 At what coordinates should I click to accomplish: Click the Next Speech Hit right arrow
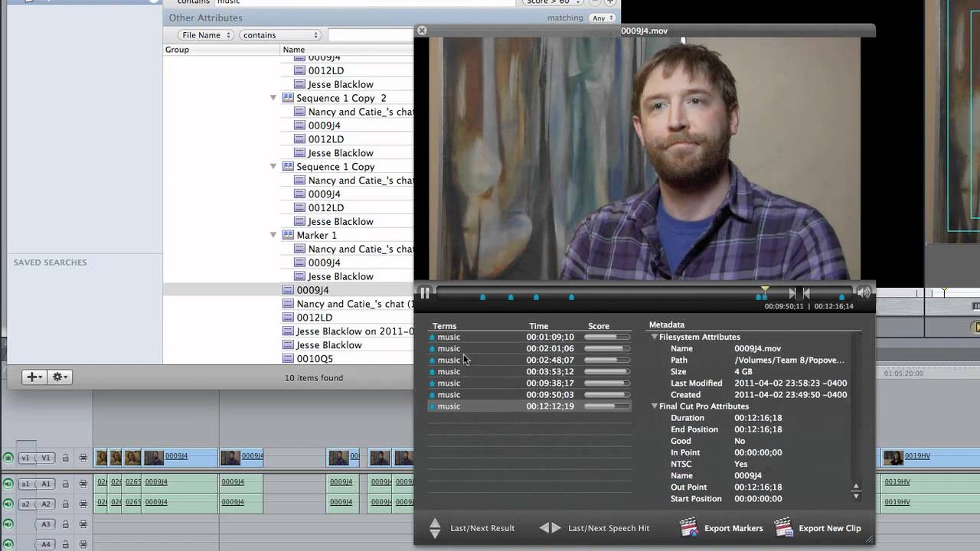coord(557,528)
